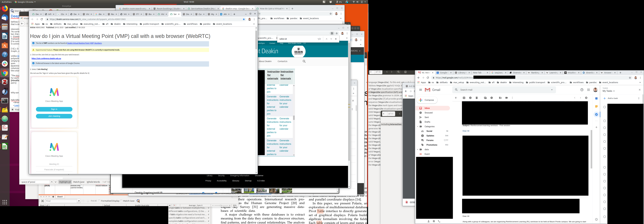644x224 pixels.
Task: Enable Match Case checkbox in Calc find bar
Action: pyautogui.click(x=121, y=201)
